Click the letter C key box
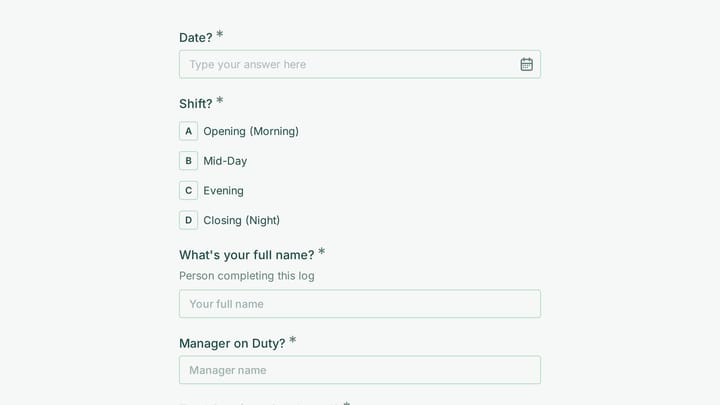The height and width of the screenshot is (405, 720). click(x=188, y=191)
